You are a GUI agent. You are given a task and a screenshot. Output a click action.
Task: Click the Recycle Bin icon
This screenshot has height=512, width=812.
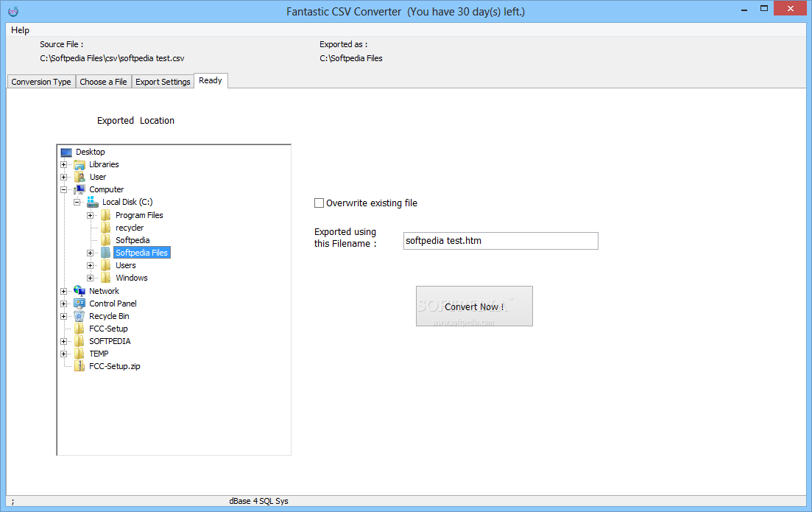(x=80, y=316)
